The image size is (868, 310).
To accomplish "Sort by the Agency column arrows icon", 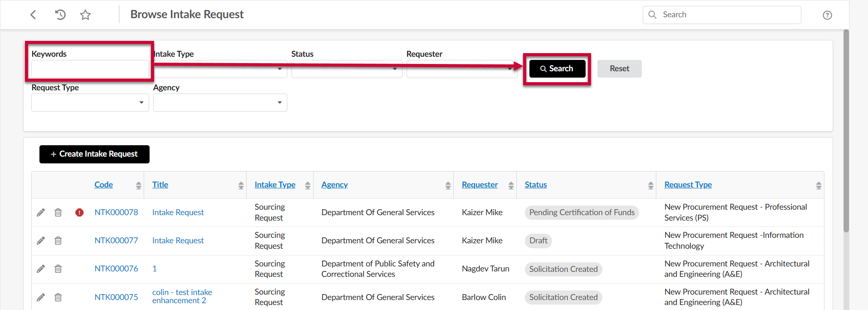I will coord(448,185).
